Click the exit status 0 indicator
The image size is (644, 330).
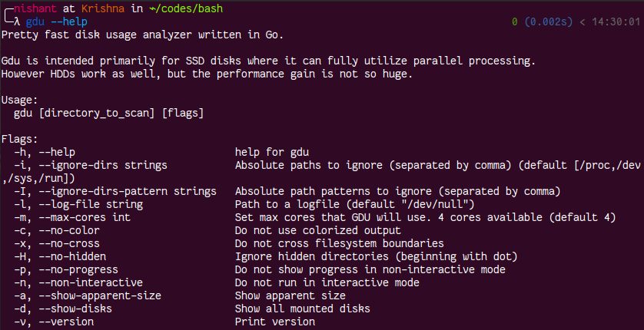coord(515,22)
